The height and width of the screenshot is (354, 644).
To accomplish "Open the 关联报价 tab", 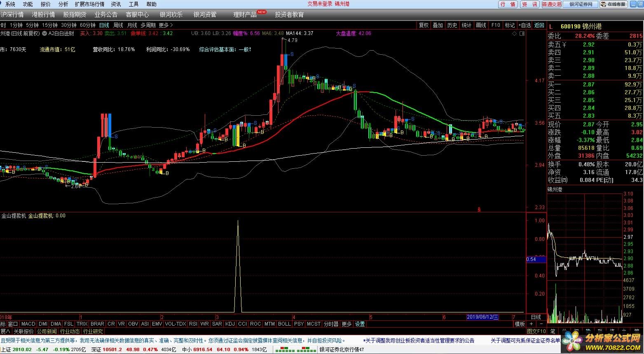I will pos(23,331).
